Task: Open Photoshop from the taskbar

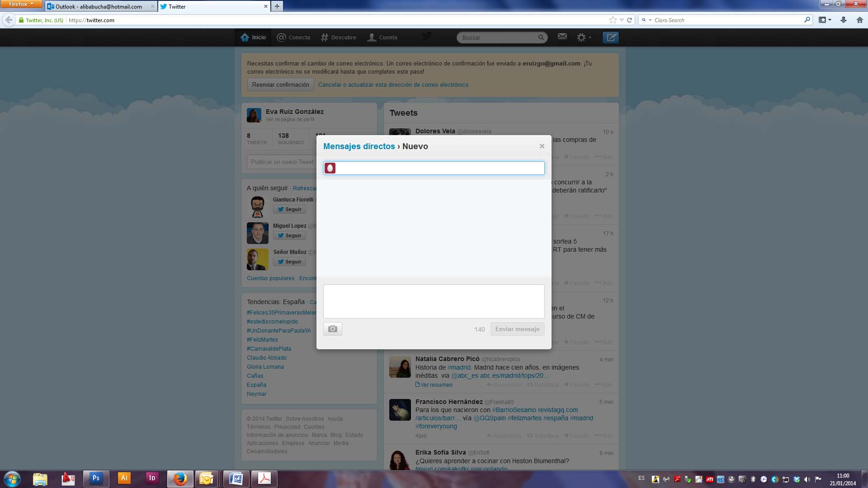Action: [x=96, y=478]
